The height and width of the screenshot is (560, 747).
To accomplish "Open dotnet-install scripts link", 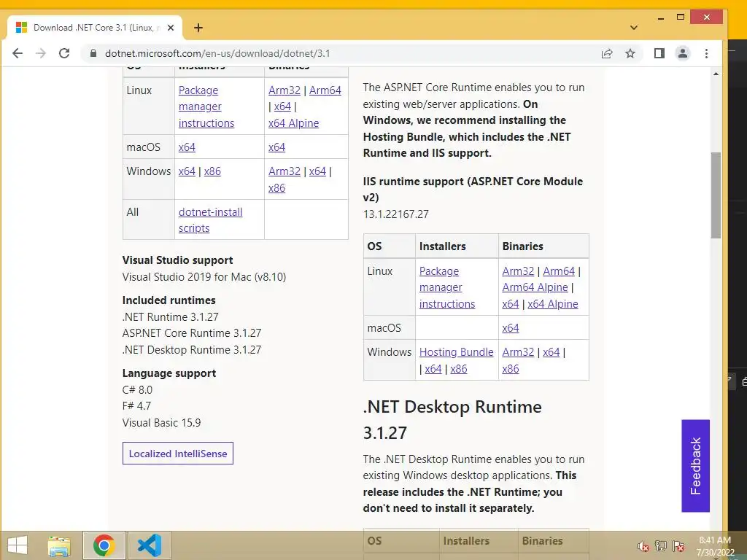I will 210,220.
